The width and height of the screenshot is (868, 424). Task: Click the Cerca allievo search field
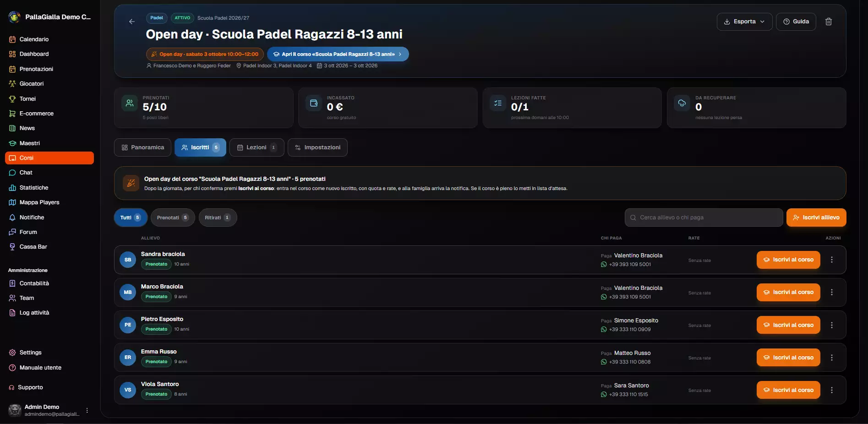[704, 217]
